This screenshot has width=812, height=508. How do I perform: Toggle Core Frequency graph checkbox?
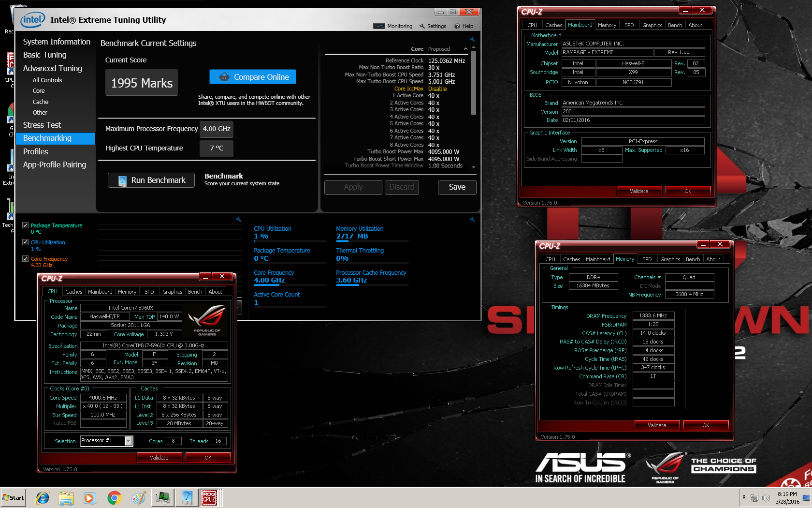(25, 259)
